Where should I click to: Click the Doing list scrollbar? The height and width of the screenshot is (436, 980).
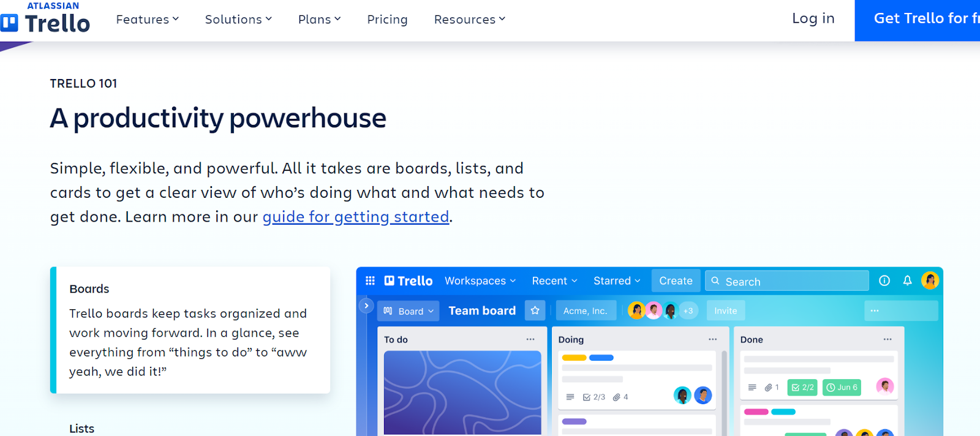724,392
